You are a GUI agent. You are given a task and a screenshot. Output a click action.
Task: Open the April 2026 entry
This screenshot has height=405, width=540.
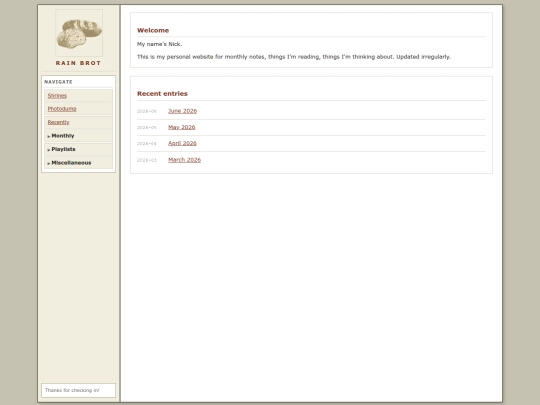(x=182, y=143)
